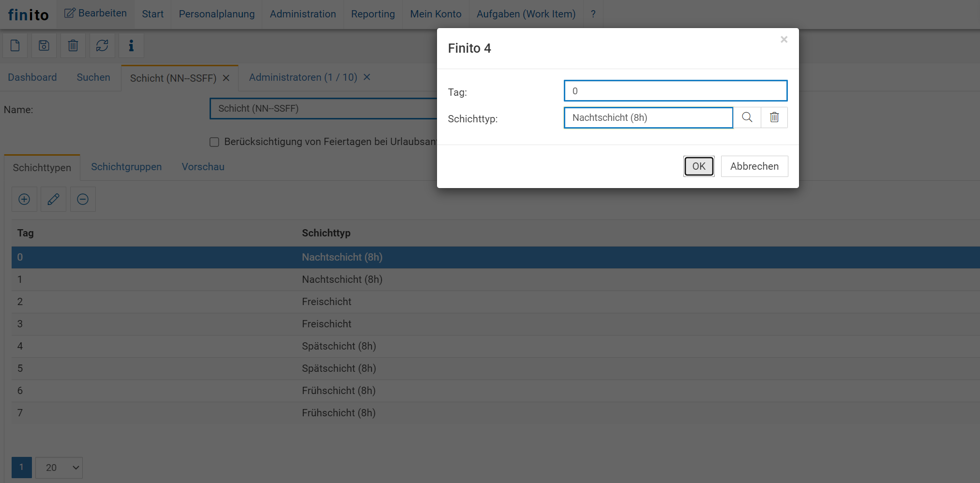Screen dimensions: 980x483
Task: Open the Reporting menu
Action: (x=373, y=14)
